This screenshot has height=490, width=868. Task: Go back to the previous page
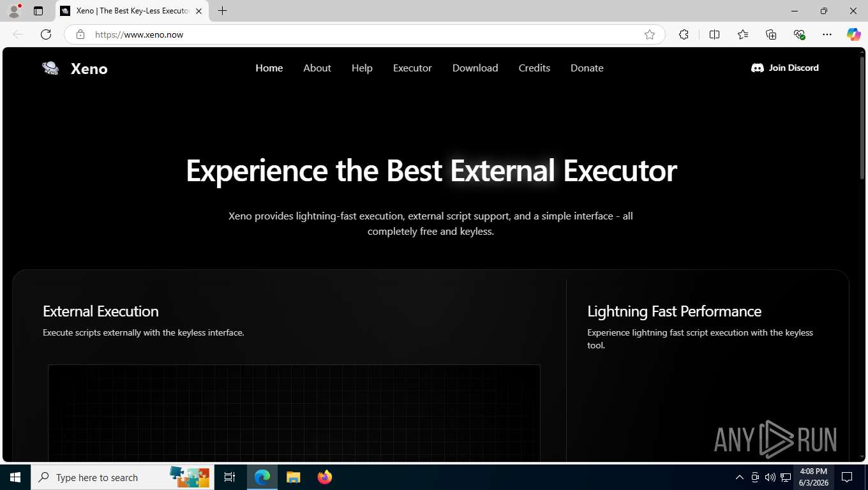tap(18, 34)
